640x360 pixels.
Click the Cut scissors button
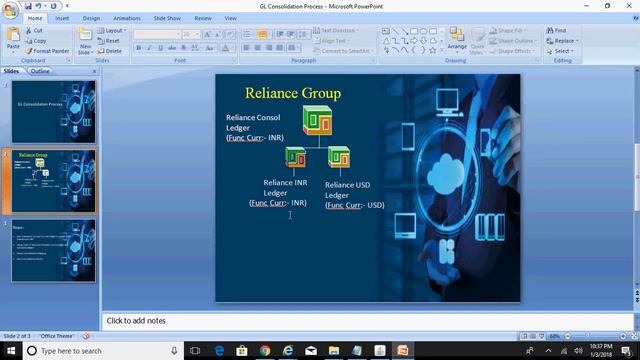point(34,31)
